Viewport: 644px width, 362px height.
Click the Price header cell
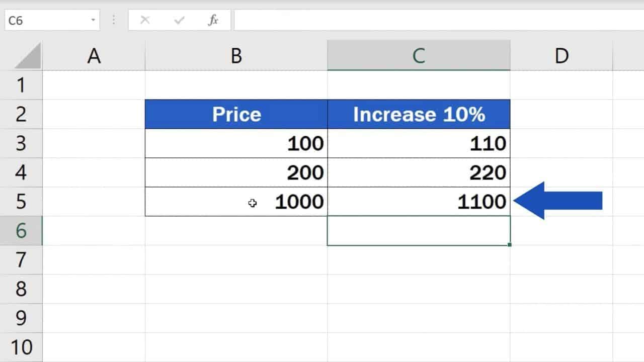[x=236, y=114]
